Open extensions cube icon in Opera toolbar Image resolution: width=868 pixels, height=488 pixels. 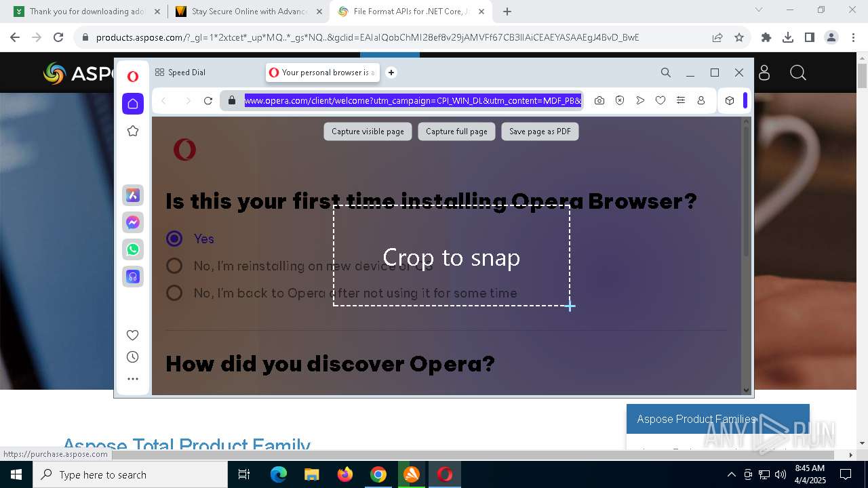(730, 100)
